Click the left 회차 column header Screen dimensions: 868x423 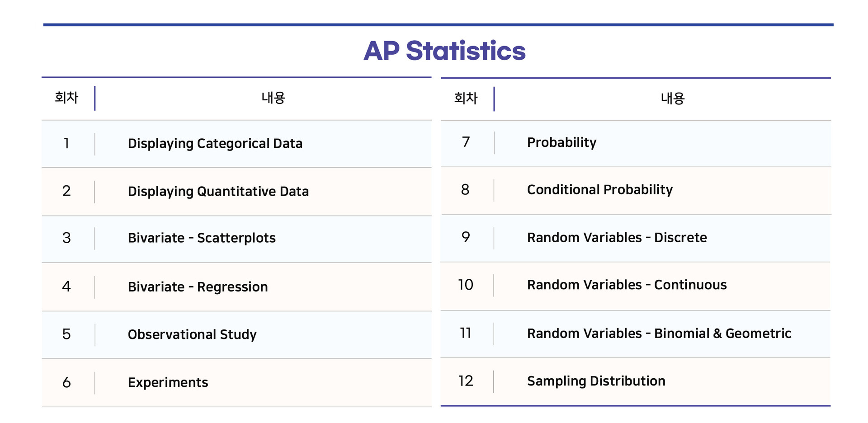pos(66,98)
